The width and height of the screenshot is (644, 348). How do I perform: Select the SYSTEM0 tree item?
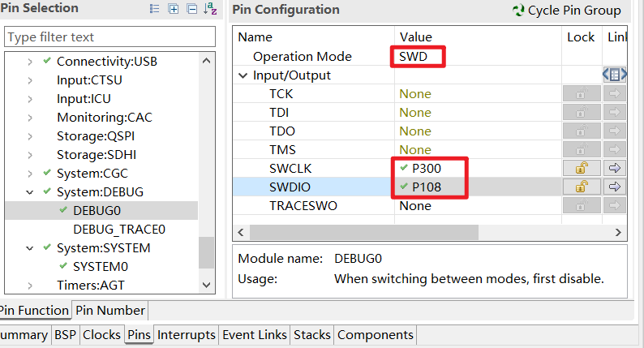(x=101, y=267)
